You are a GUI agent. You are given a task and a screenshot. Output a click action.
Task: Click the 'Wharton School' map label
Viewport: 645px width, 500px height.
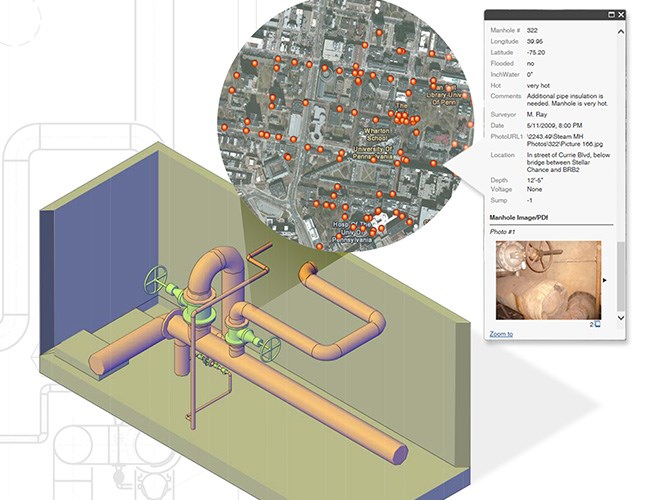point(376,134)
